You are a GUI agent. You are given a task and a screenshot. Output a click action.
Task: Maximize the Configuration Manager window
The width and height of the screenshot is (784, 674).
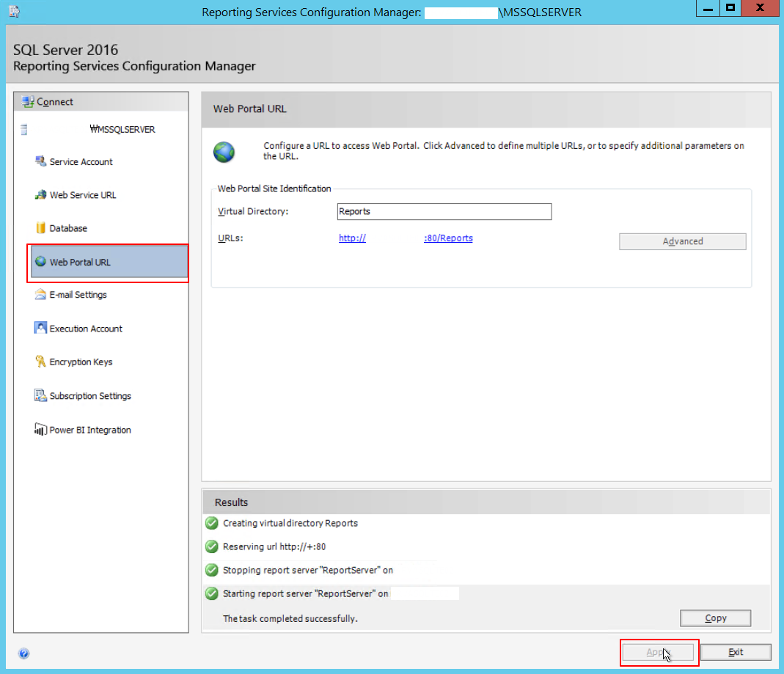[x=730, y=9]
